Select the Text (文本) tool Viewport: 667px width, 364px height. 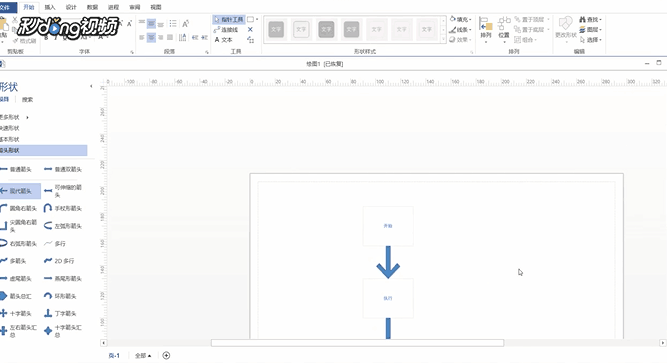coord(223,40)
